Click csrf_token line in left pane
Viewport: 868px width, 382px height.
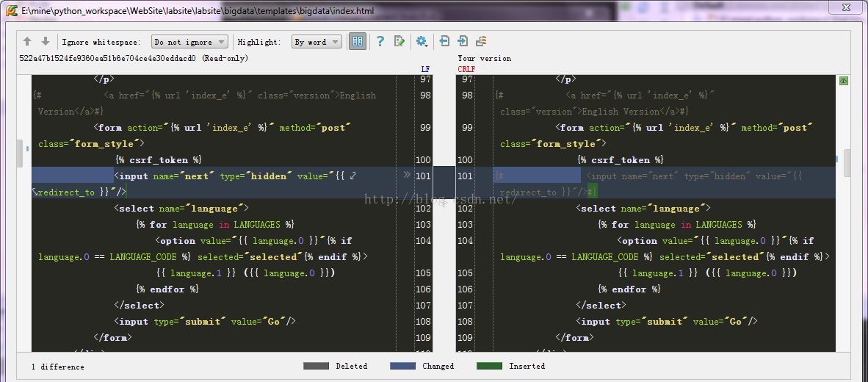[x=159, y=160]
